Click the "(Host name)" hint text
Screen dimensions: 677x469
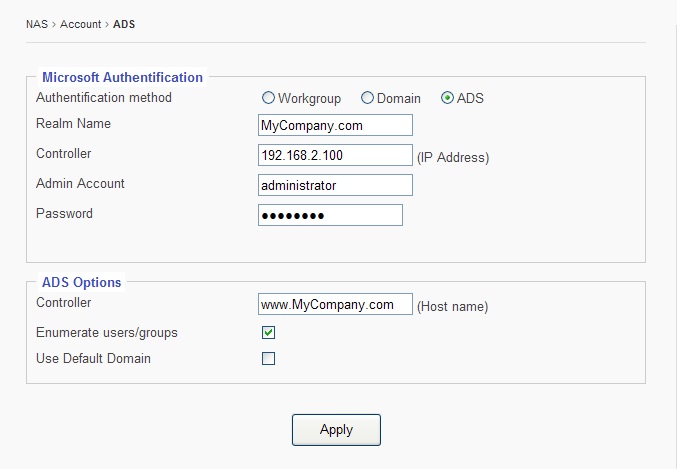coord(452,306)
